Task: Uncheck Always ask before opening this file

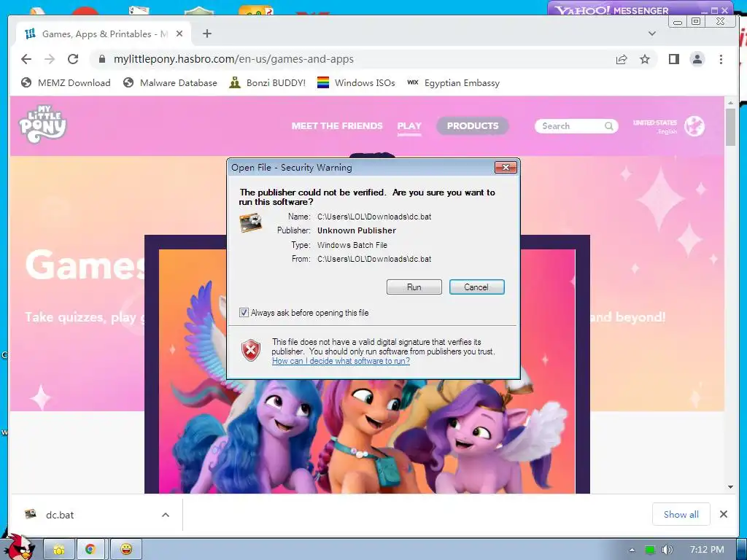Action: click(244, 313)
